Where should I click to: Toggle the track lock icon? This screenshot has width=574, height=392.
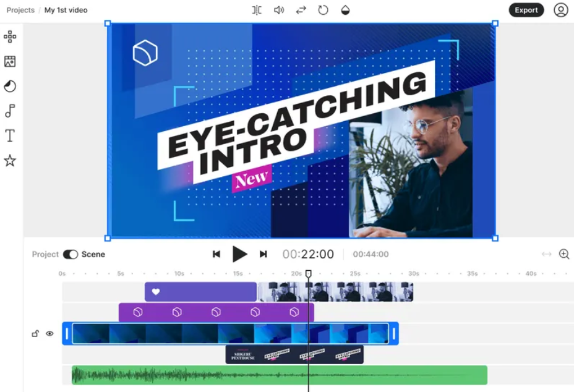(x=35, y=334)
